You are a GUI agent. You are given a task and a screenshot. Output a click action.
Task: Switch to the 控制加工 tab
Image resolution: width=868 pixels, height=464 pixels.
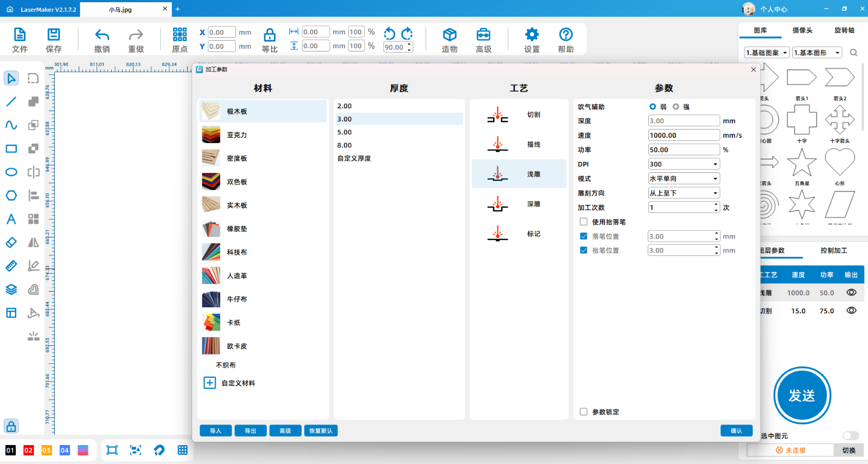pos(833,250)
